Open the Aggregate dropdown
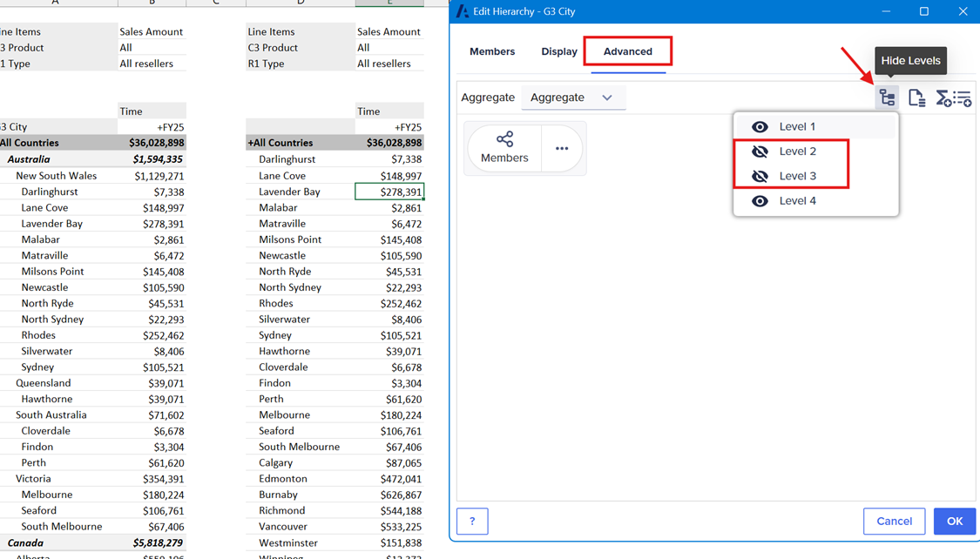Image resolution: width=980 pixels, height=559 pixels. coord(571,98)
